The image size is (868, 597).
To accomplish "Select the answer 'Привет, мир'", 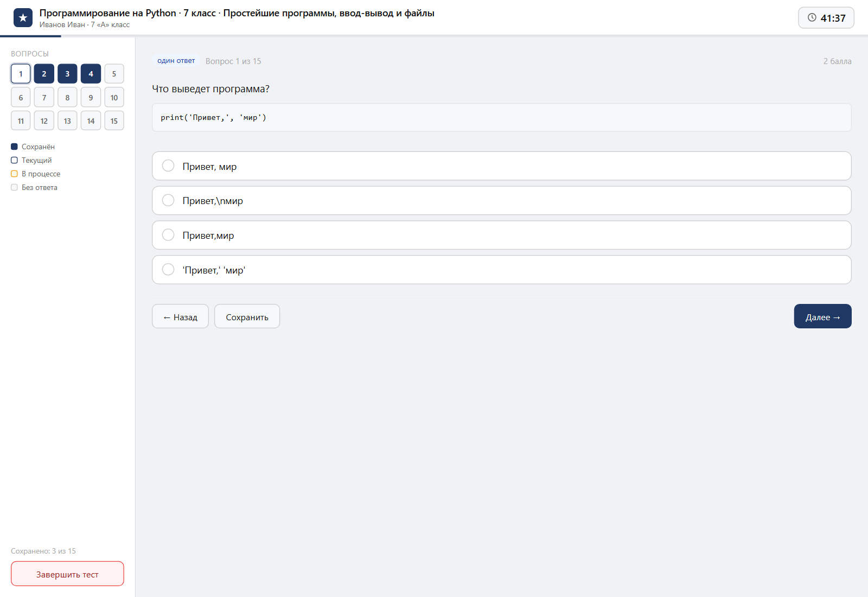I will pyautogui.click(x=501, y=166).
